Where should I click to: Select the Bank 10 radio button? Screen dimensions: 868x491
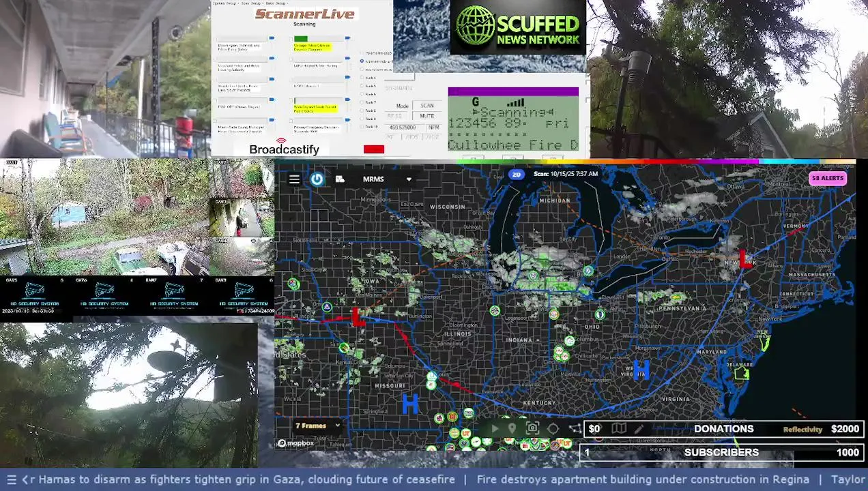(x=362, y=127)
